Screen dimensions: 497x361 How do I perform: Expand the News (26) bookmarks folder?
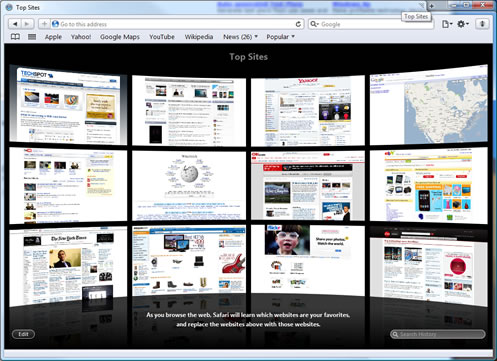pyautogui.click(x=240, y=37)
